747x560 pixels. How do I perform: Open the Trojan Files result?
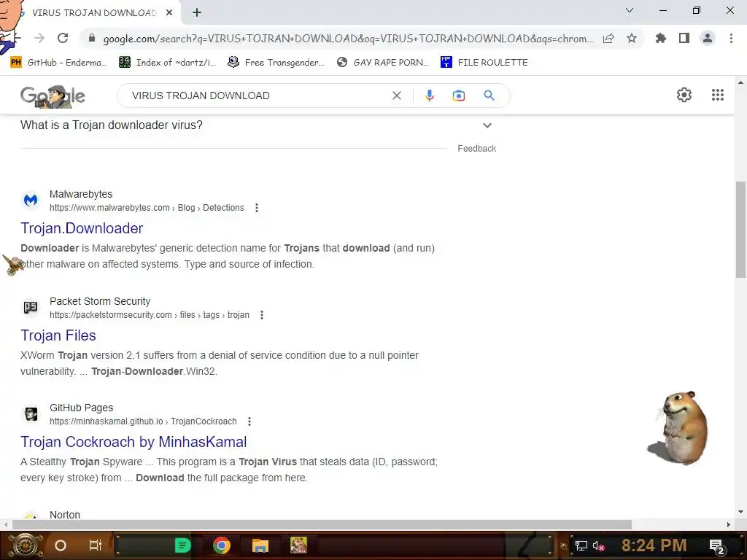pos(58,335)
